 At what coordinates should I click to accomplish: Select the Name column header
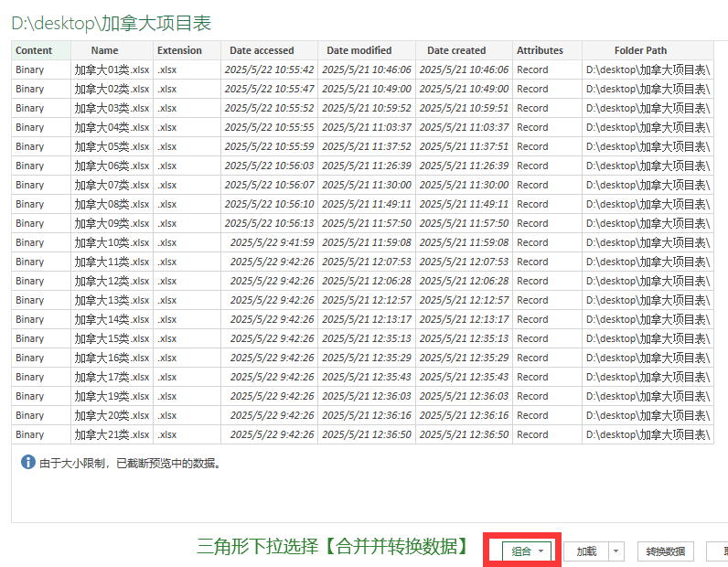(112, 50)
